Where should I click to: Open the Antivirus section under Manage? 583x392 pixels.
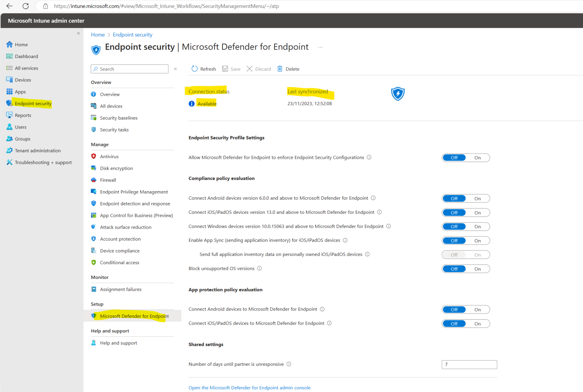(x=109, y=156)
